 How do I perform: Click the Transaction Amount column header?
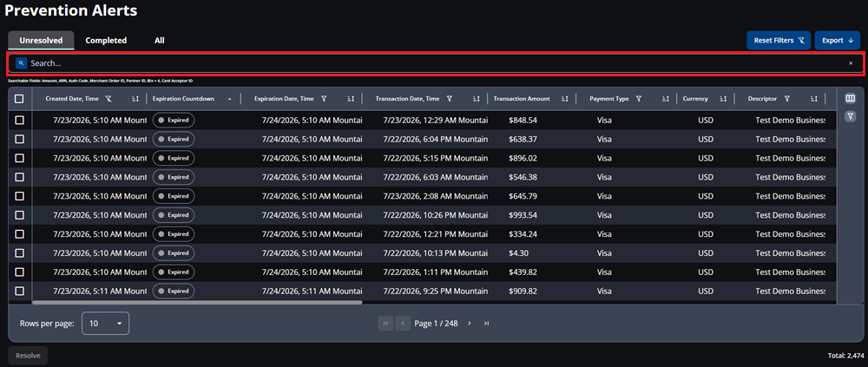[522, 99]
